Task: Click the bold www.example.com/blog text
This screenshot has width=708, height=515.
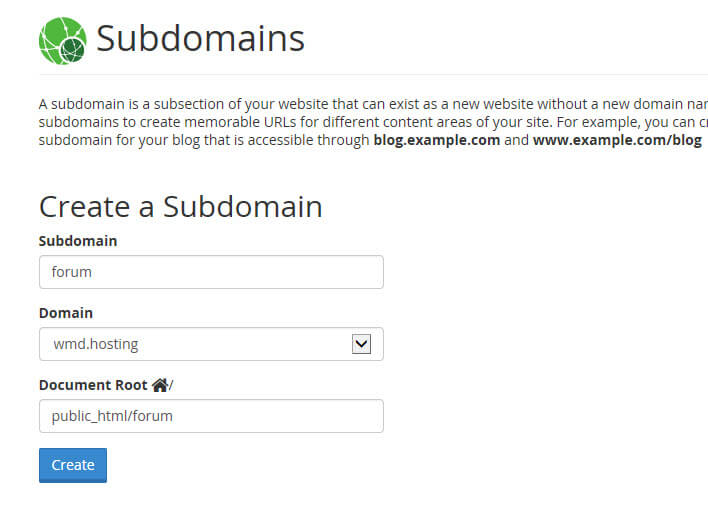Action: point(617,140)
